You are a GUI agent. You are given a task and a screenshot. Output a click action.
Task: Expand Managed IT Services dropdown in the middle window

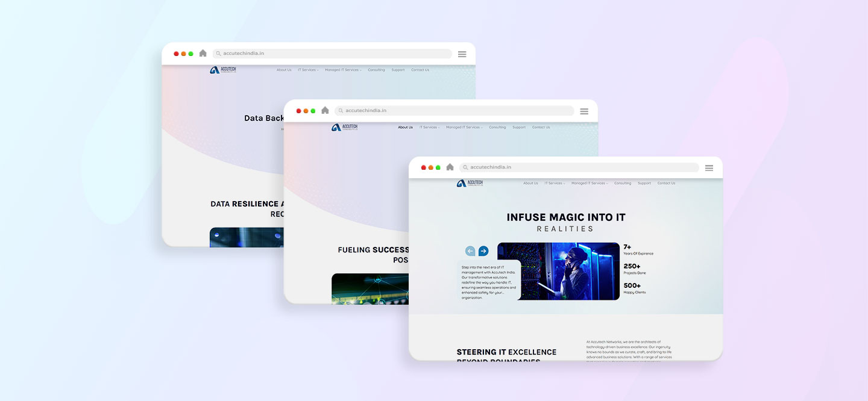(465, 127)
